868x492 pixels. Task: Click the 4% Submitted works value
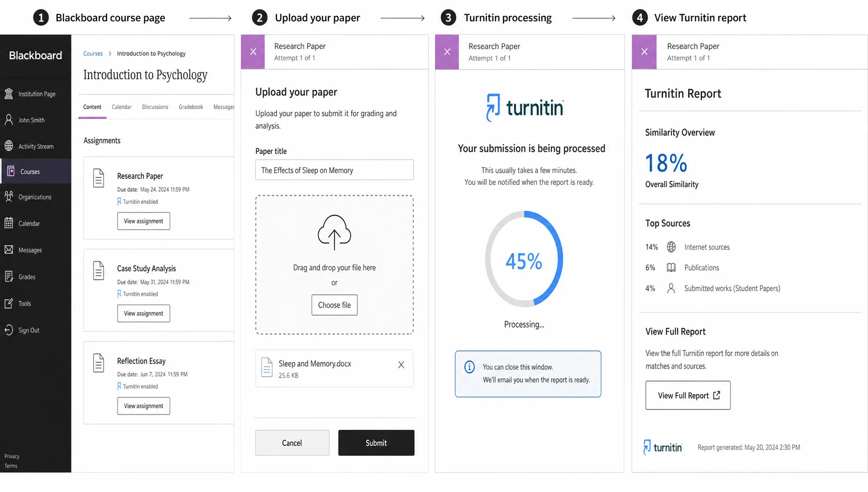650,288
